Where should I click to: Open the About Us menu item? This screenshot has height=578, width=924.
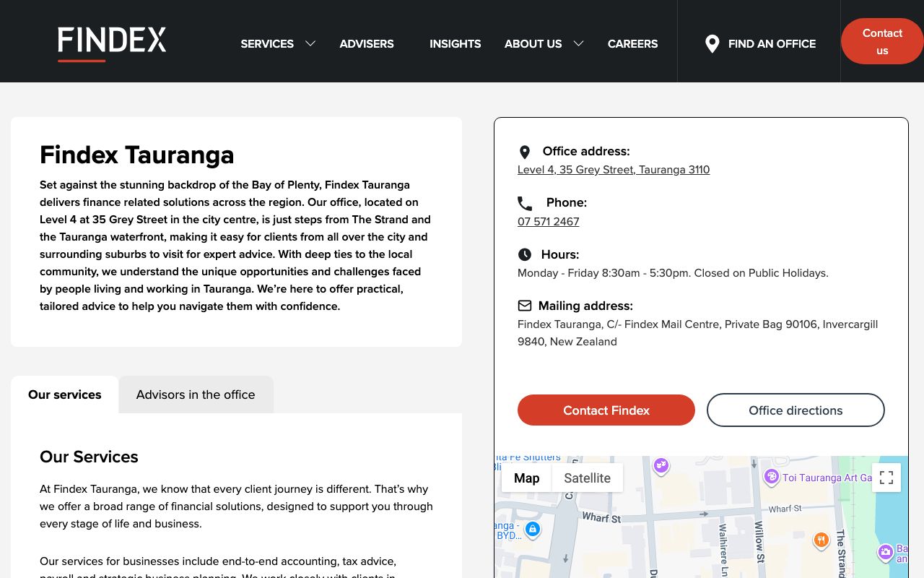[533, 43]
